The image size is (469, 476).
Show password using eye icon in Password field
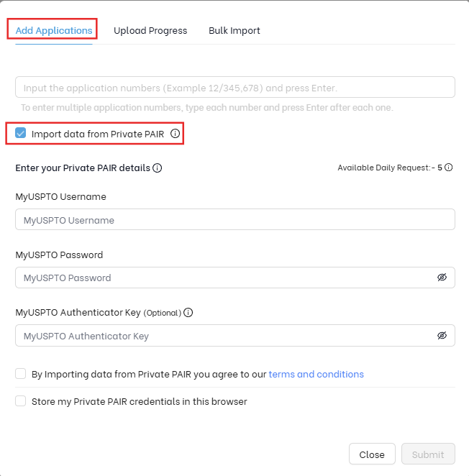point(442,278)
